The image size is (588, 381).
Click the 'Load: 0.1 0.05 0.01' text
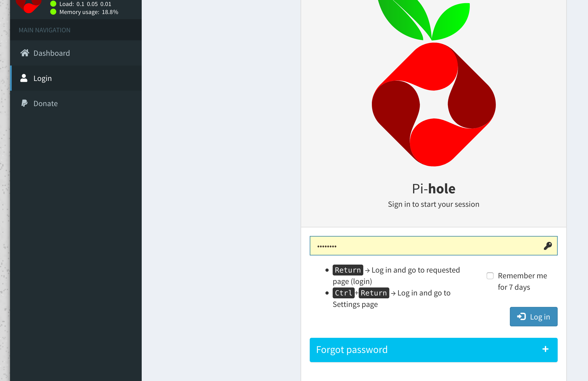pyautogui.click(x=85, y=4)
